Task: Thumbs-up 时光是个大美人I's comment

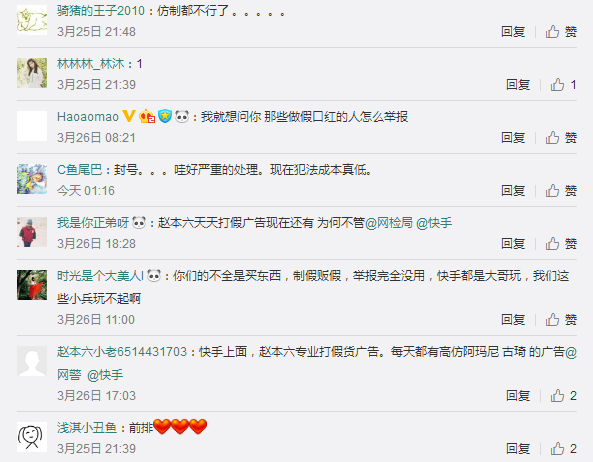Action: (561, 320)
